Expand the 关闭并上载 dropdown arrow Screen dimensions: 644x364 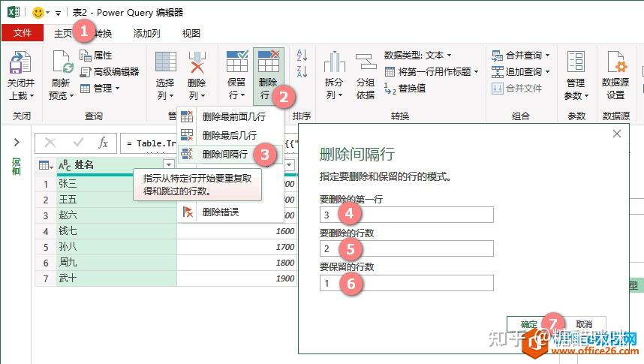point(32,96)
